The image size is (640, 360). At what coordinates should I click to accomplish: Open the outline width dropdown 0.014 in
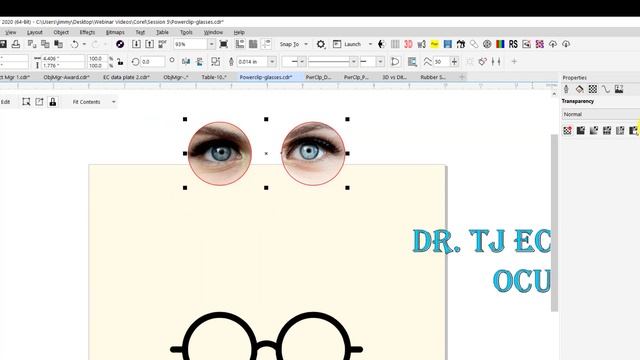point(272,62)
